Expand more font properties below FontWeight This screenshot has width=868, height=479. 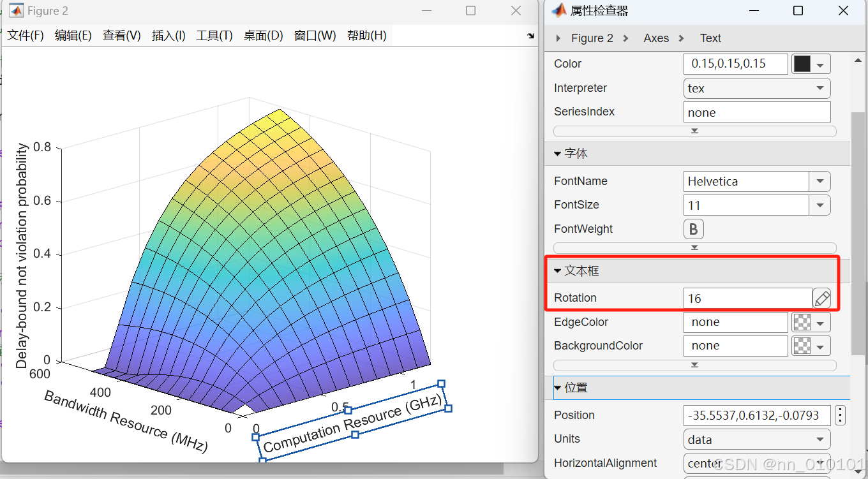pos(694,247)
